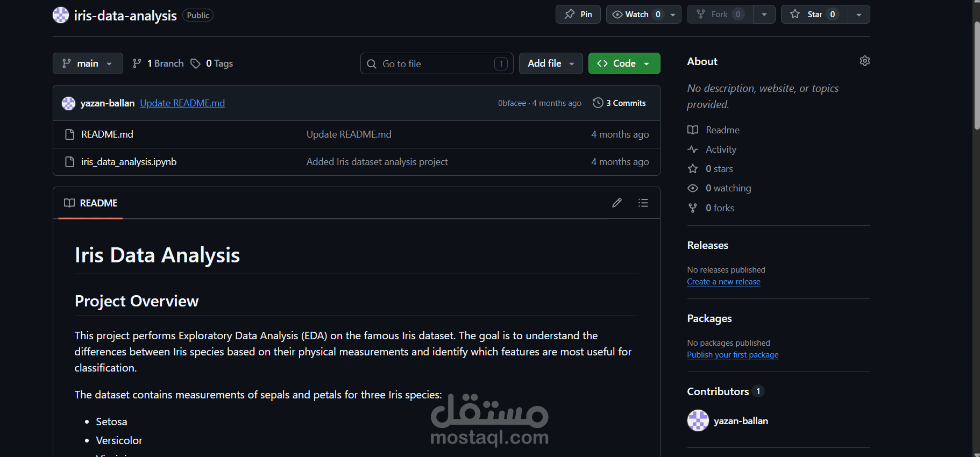This screenshot has width=980, height=457.
Task: View the 0 stars link
Action: (711, 169)
